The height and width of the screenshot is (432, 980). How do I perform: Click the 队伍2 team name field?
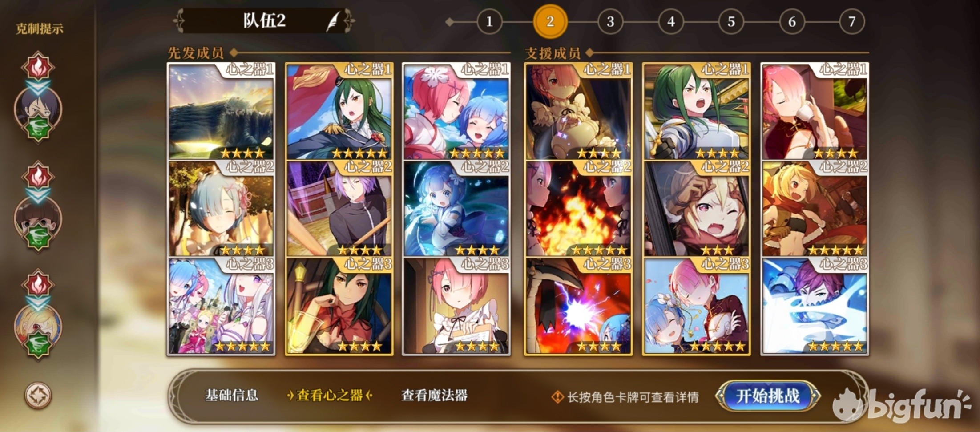coord(264,20)
